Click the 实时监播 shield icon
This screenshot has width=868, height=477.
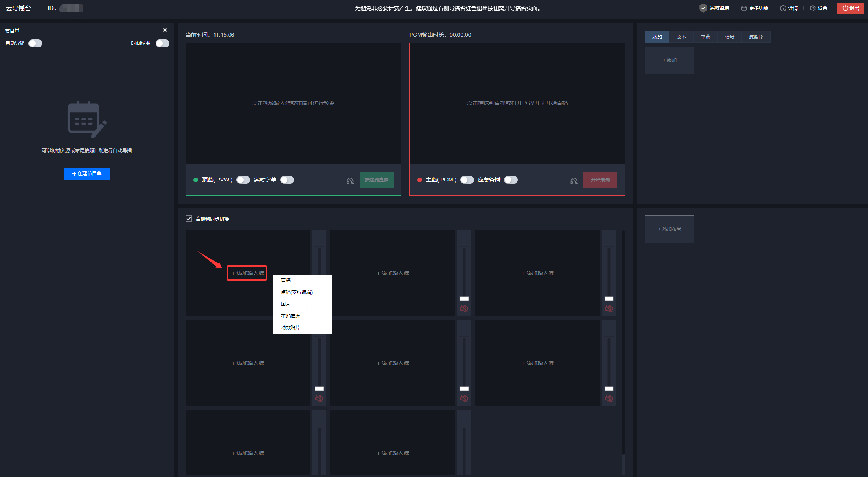(703, 8)
